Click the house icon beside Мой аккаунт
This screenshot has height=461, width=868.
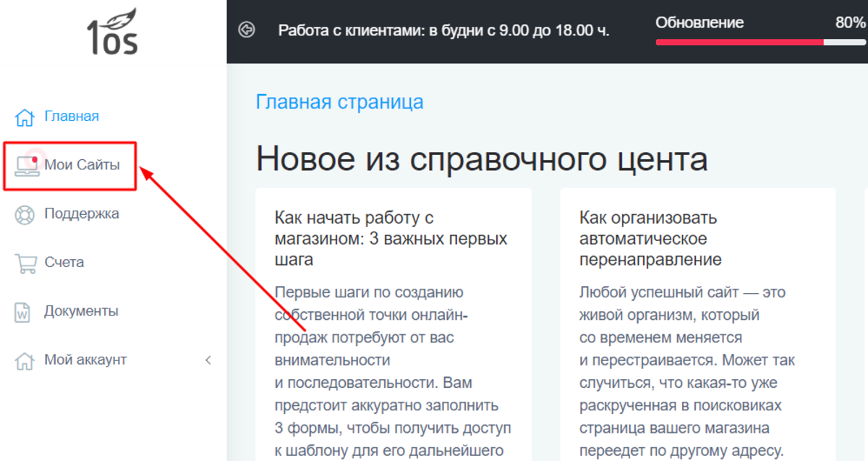tap(25, 360)
